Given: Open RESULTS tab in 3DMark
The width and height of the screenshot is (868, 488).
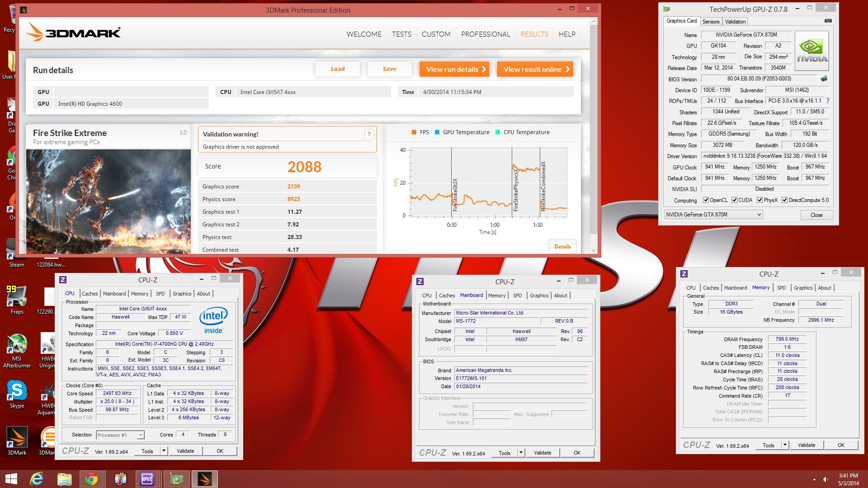Looking at the screenshot, I should (x=534, y=34).
